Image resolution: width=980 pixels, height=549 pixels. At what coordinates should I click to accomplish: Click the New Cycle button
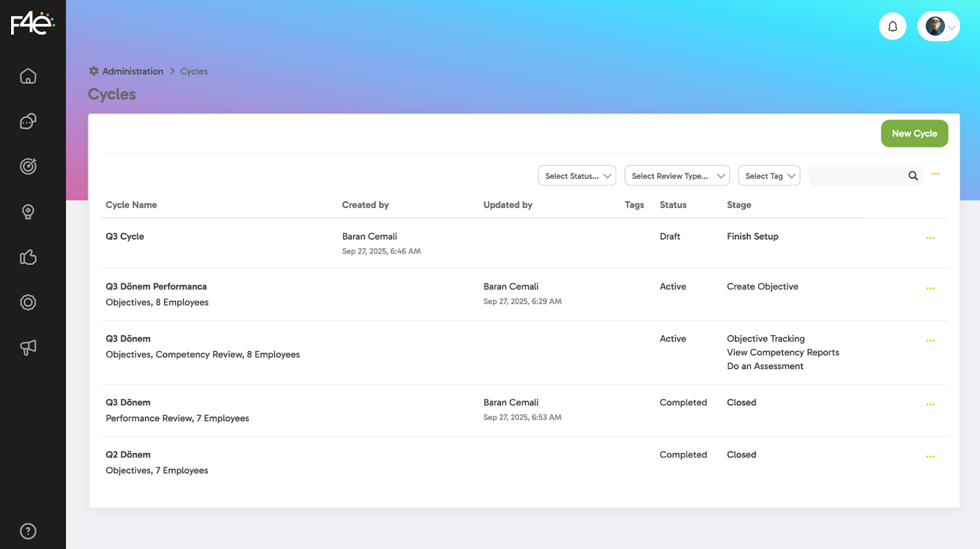click(914, 133)
